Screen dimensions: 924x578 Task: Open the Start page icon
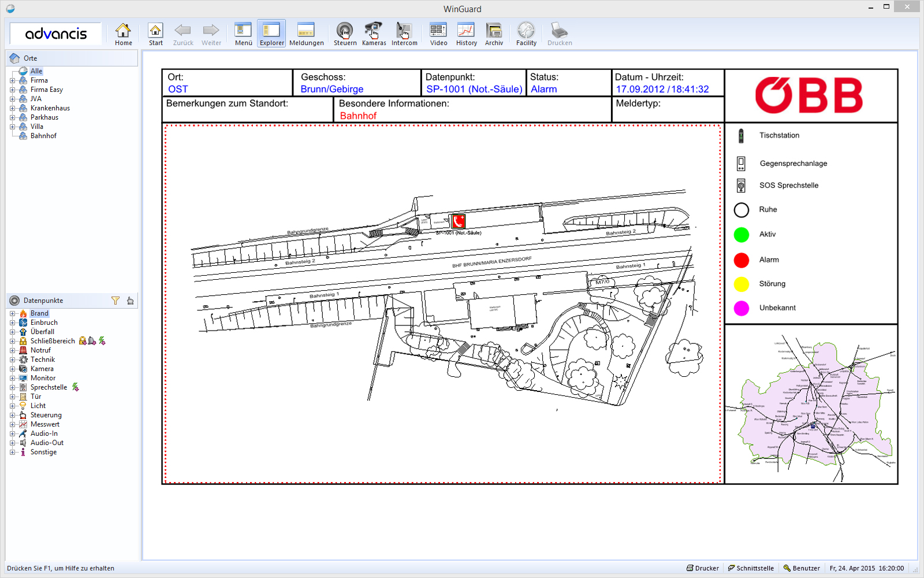[155, 34]
